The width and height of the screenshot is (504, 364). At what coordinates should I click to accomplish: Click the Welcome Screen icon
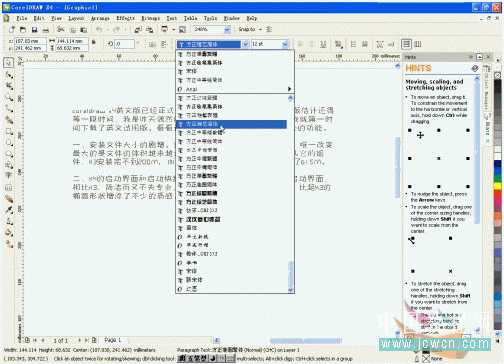coord(182,30)
